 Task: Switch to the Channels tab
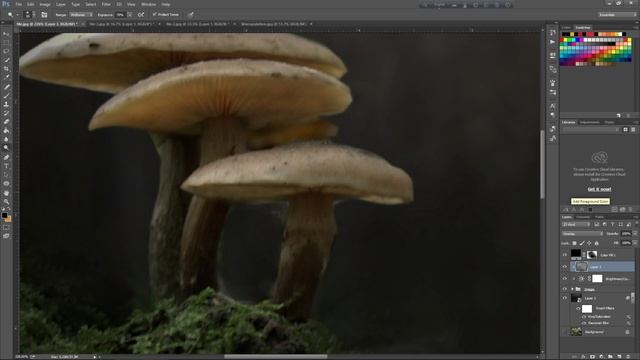(583, 217)
